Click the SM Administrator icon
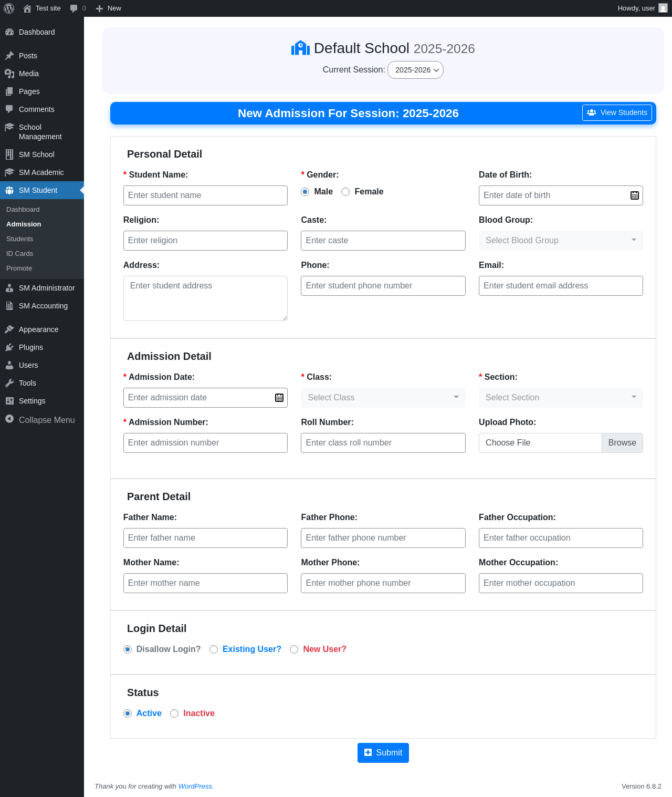This screenshot has height=797, width=672. pos(9,288)
